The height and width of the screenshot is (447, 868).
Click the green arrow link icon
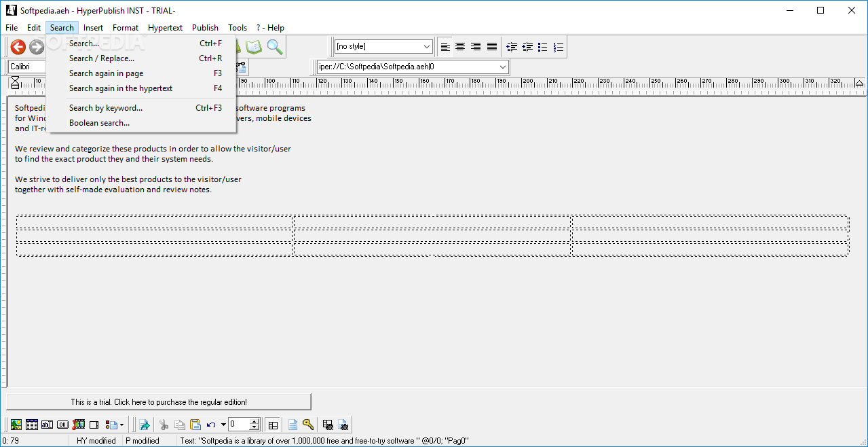point(145,425)
